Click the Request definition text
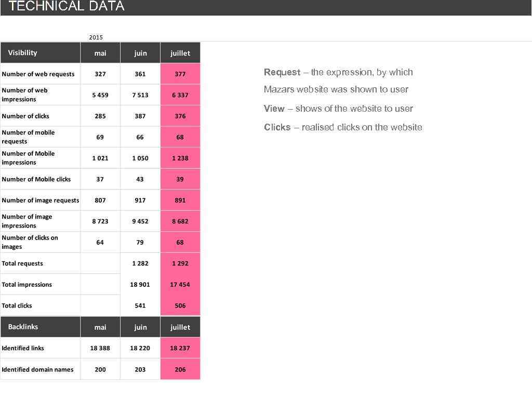This screenshot has width=532, height=399. click(x=338, y=72)
